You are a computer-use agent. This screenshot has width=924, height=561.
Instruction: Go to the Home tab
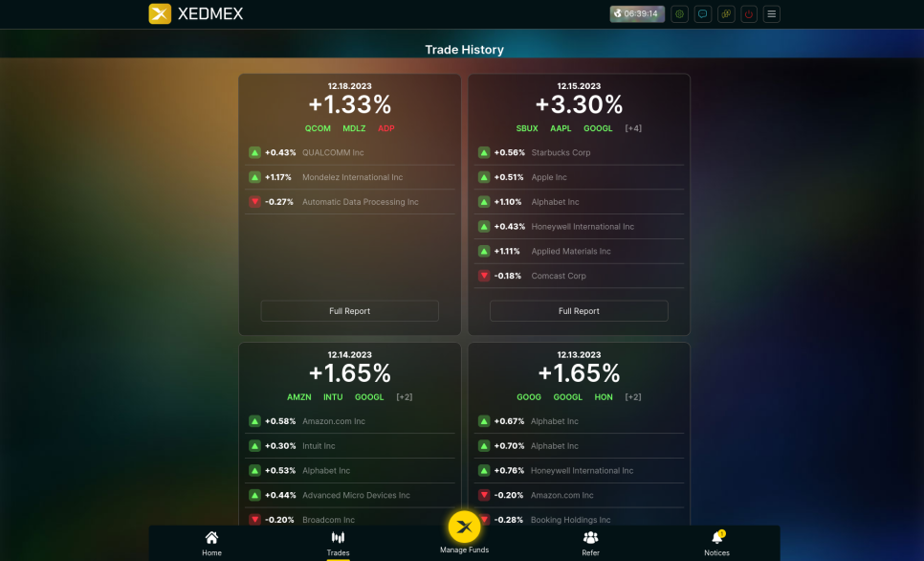click(211, 544)
